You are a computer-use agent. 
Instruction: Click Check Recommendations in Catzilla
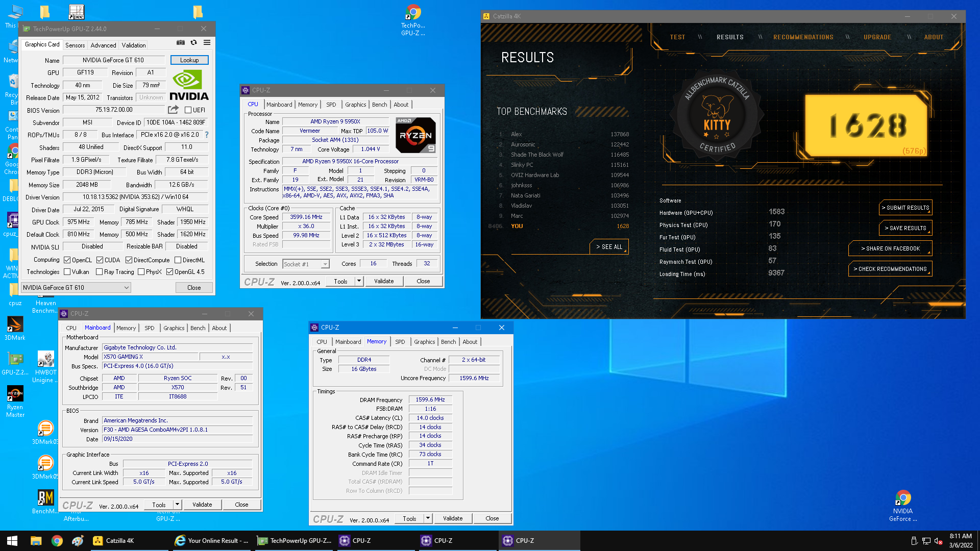click(890, 269)
